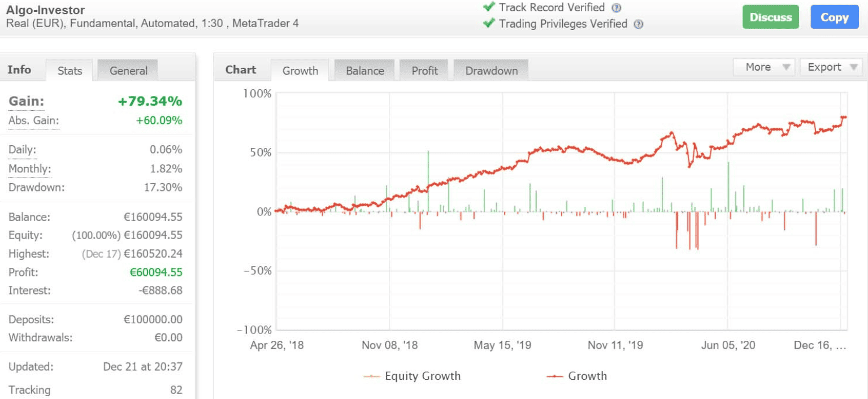Switch to the General tab

[x=128, y=71]
